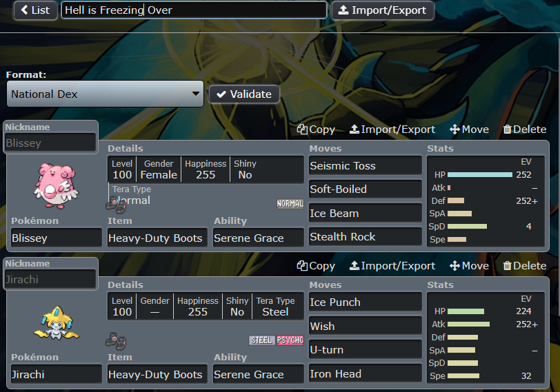The width and height of the screenshot is (560, 392).
Task: Edit Jirachi's Serene Grace ability field
Action: 258,374
